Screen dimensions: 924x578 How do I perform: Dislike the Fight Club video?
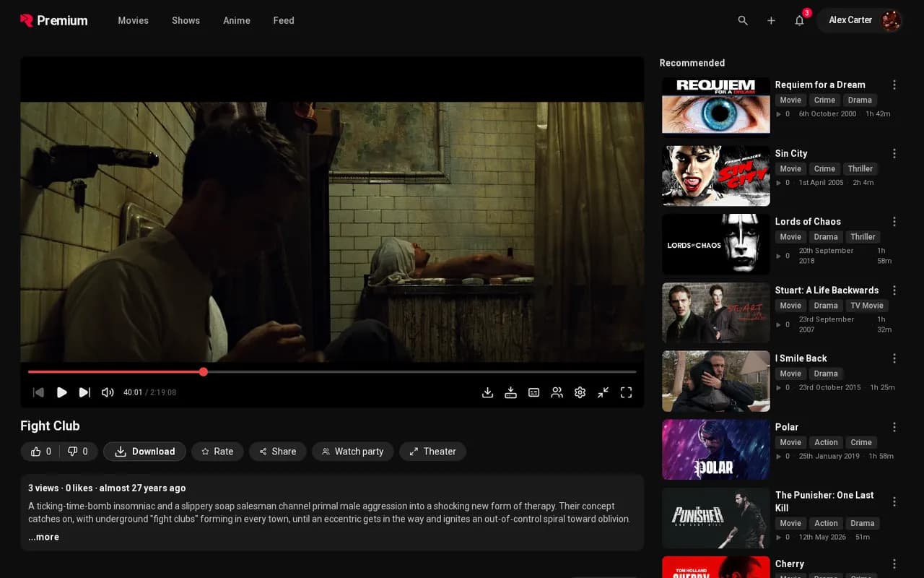coord(78,452)
